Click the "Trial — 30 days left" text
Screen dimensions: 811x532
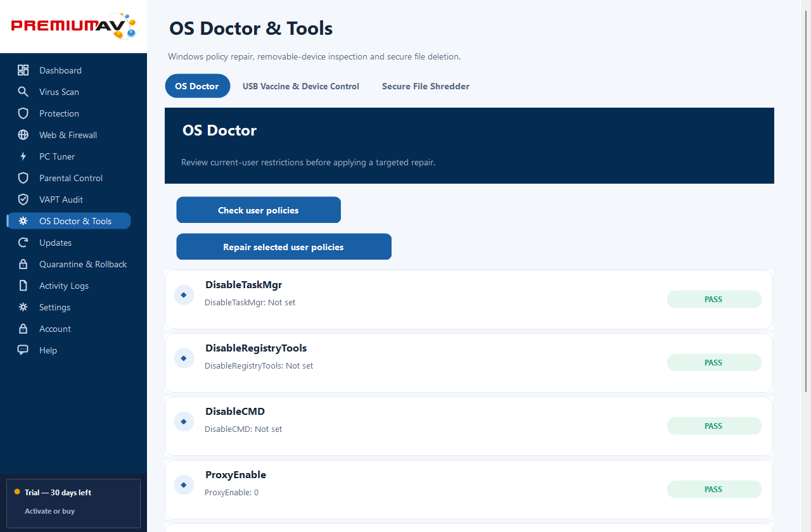point(58,493)
